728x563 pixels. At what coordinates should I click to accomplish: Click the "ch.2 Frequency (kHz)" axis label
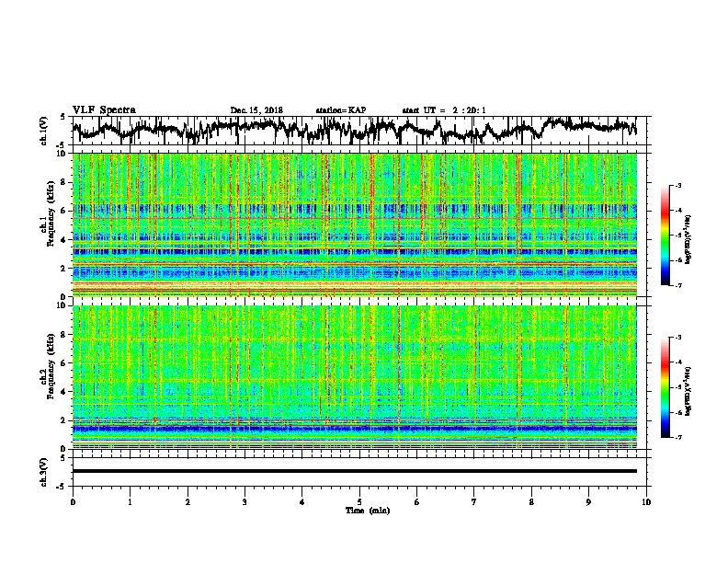point(49,366)
